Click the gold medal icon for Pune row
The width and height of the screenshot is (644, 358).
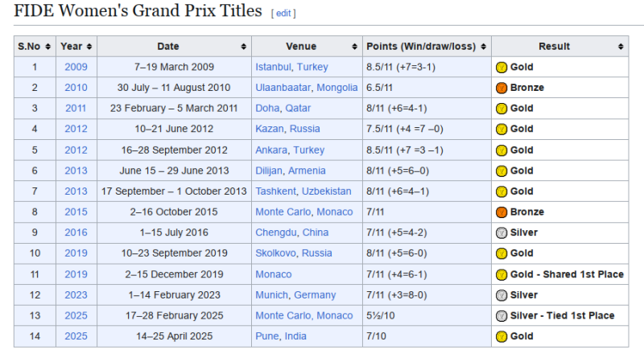tap(501, 336)
